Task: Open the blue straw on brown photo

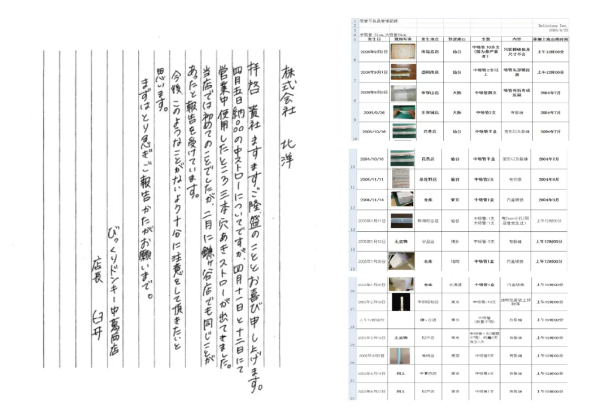Action: click(400, 356)
